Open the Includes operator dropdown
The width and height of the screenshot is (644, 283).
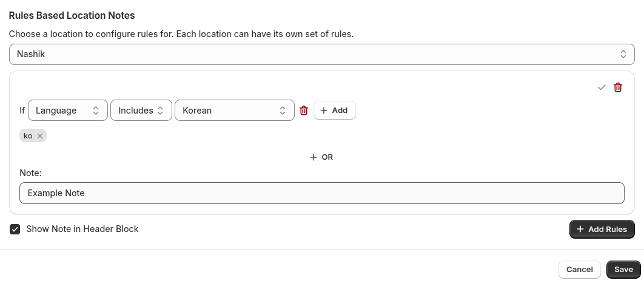[141, 111]
